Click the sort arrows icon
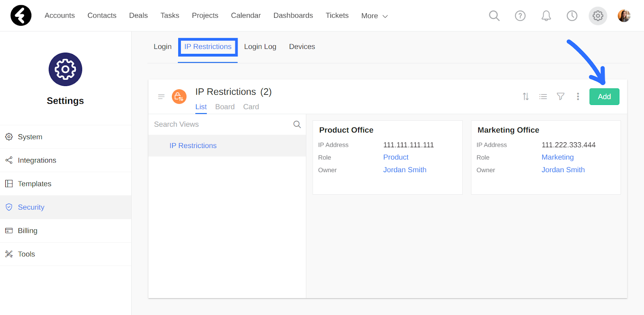644x315 pixels. (x=526, y=97)
